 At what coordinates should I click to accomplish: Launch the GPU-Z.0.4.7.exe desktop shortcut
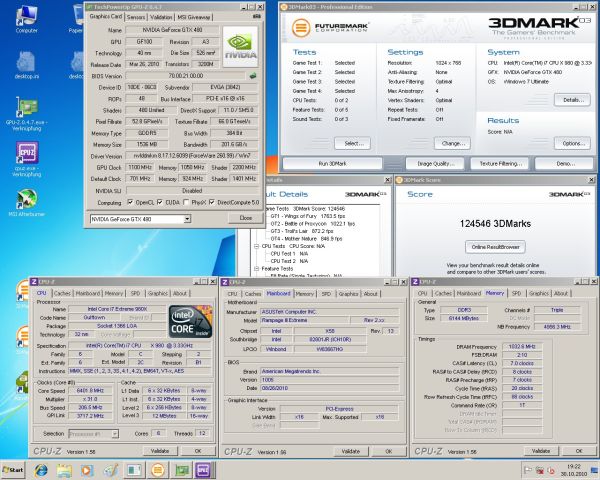(x=26, y=114)
